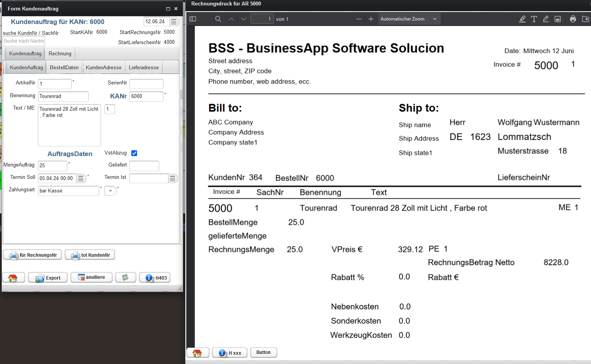Click 'Wolfgang Wustermann' in the invoice

point(538,122)
